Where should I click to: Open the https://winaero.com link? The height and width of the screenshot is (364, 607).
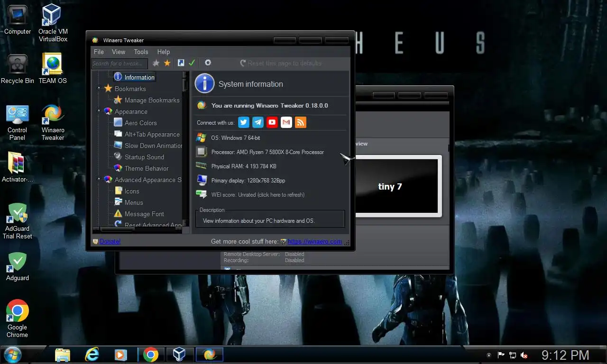point(314,241)
